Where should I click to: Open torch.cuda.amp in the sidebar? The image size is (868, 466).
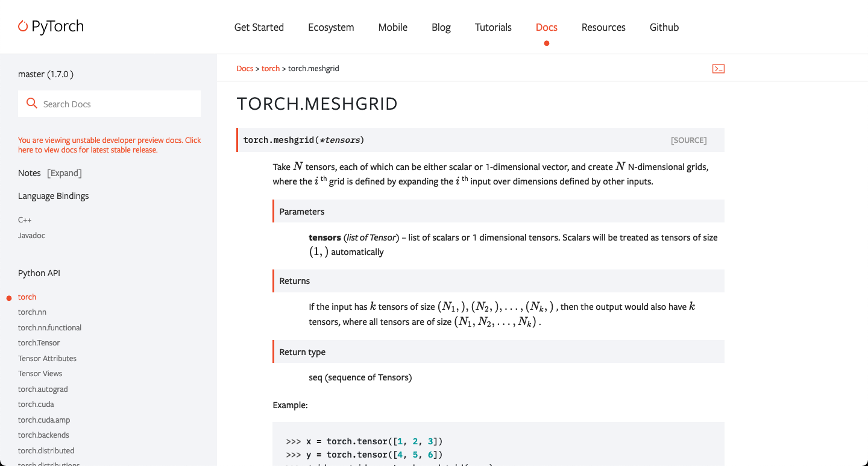44,420
